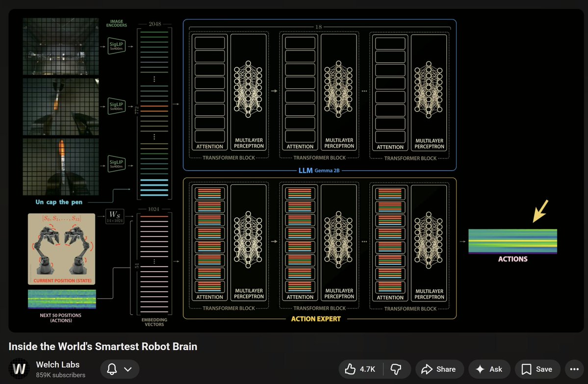Go to Welch Labs channel name link
The width and height of the screenshot is (588, 384).
tap(57, 364)
